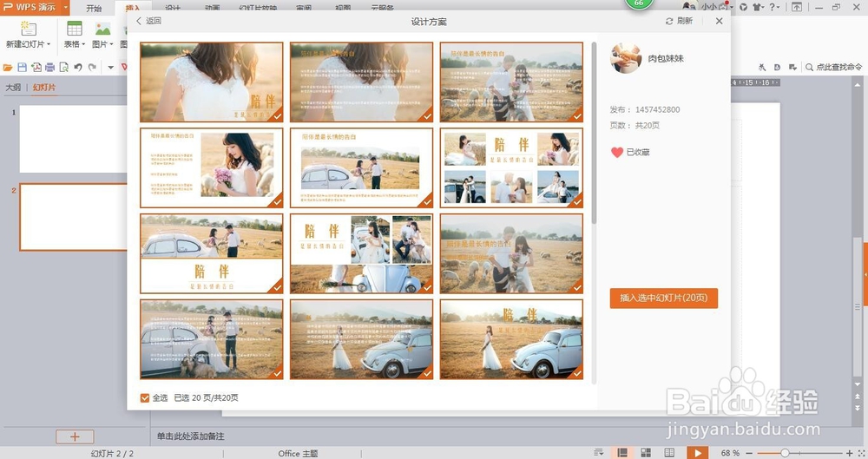Expand the quick access toolbar customize arrow
The height and width of the screenshot is (459, 868).
[x=111, y=68]
